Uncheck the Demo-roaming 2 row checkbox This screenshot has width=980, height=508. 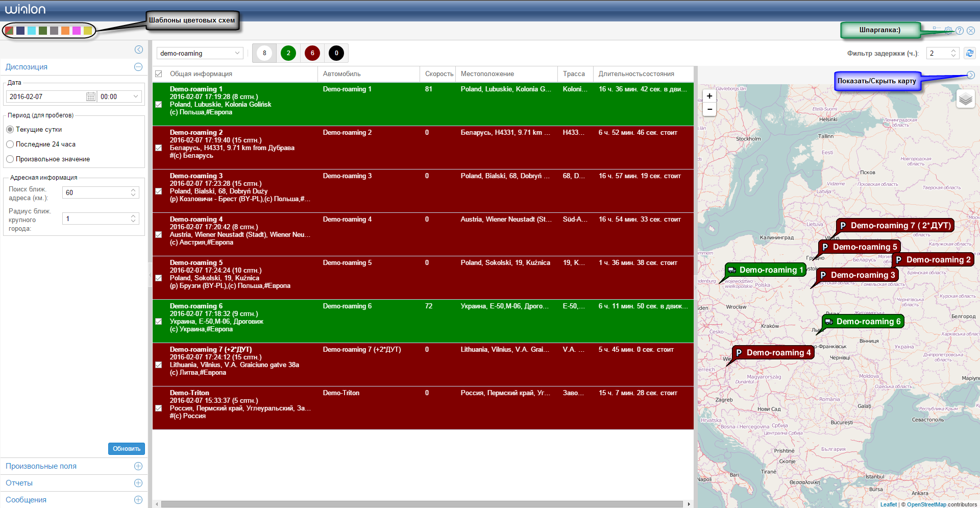click(159, 148)
